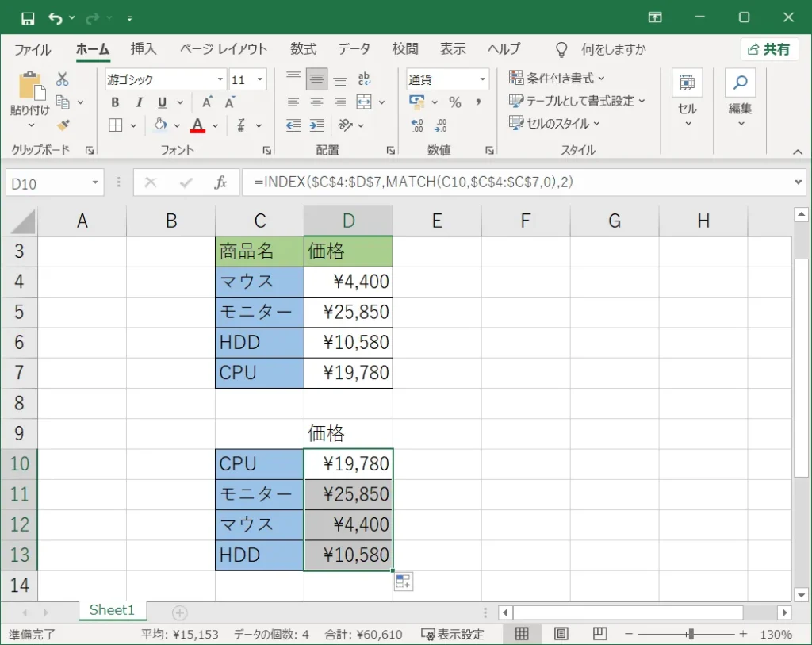This screenshot has height=645, width=812.
Task: Click the Undo arrow icon
Action: tap(55, 17)
